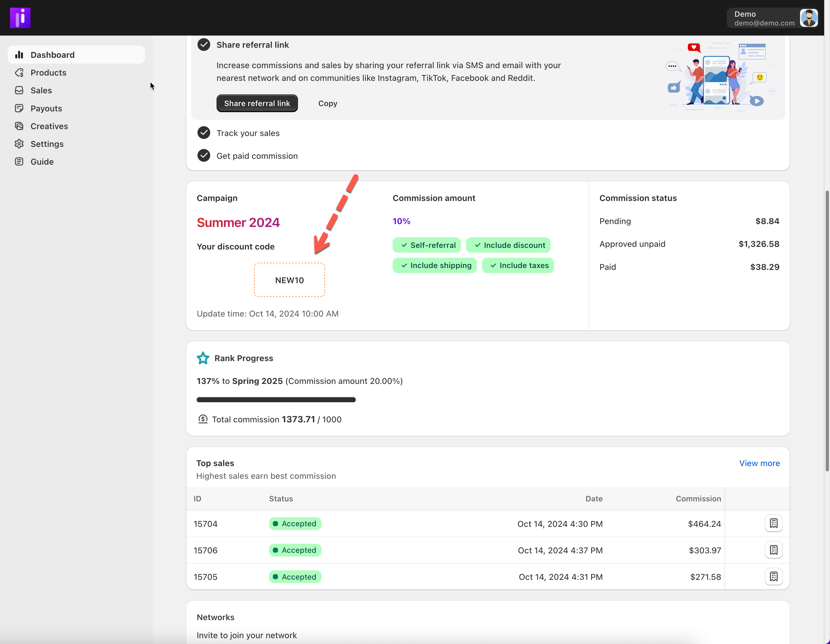This screenshot has width=830, height=644.
Task: Open the Products menu item
Action: click(x=48, y=73)
